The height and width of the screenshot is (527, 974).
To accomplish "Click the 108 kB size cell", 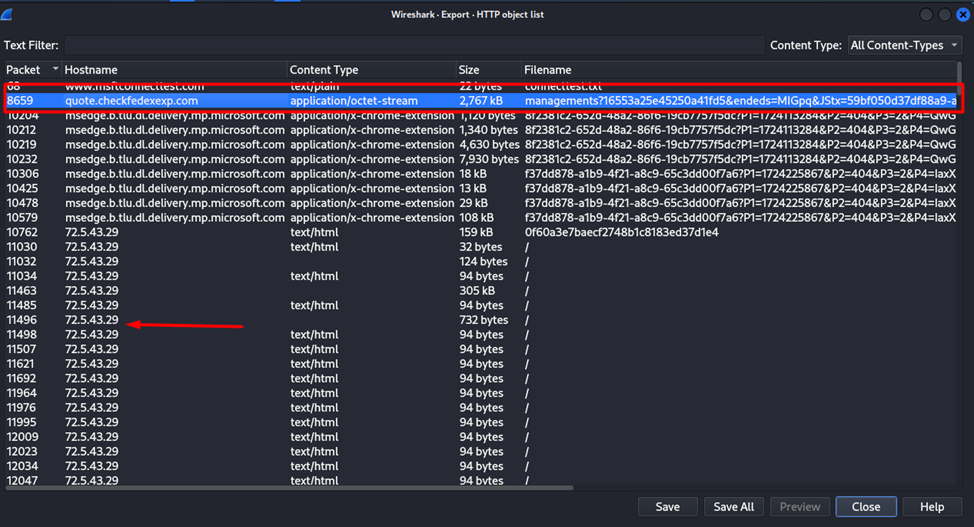I will [x=476, y=218].
